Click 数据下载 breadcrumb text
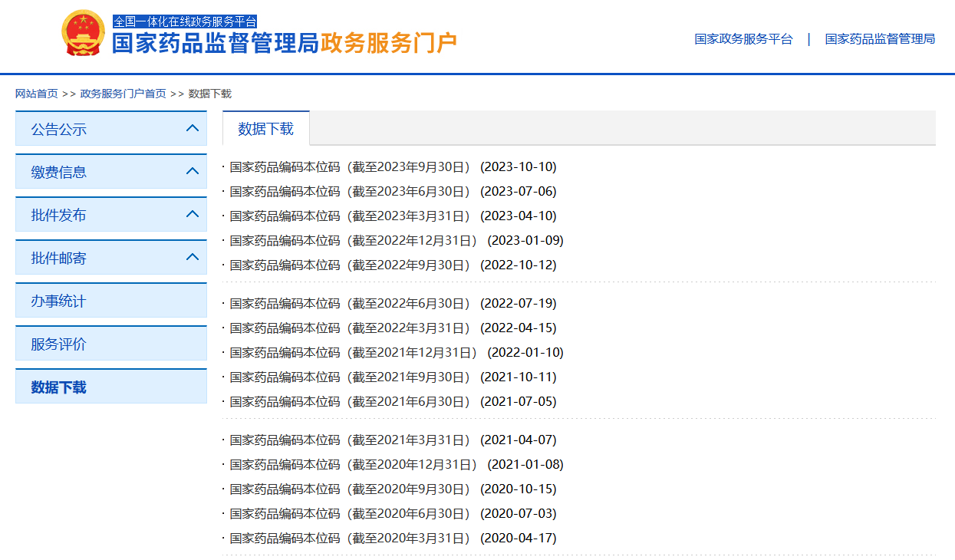955x560 pixels. point(210,94)
